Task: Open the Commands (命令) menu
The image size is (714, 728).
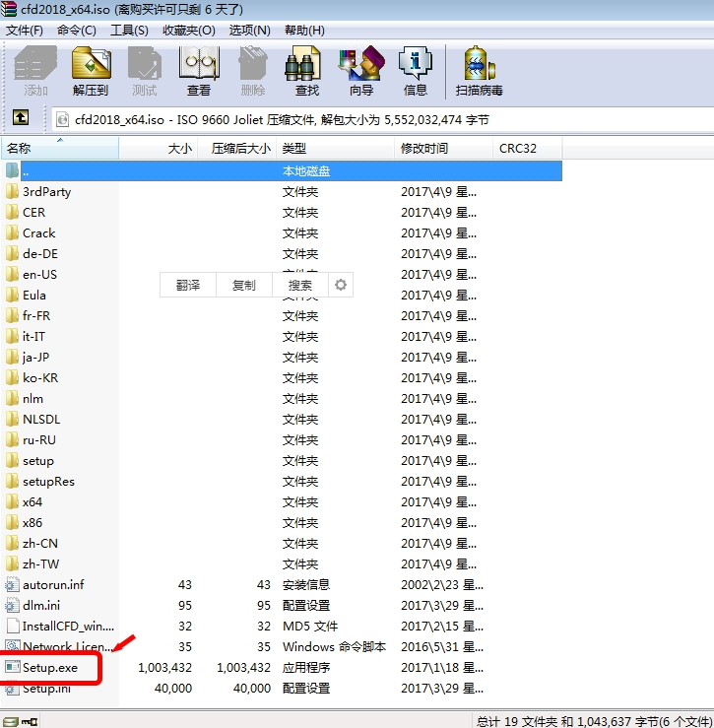Action: point(77,31)
